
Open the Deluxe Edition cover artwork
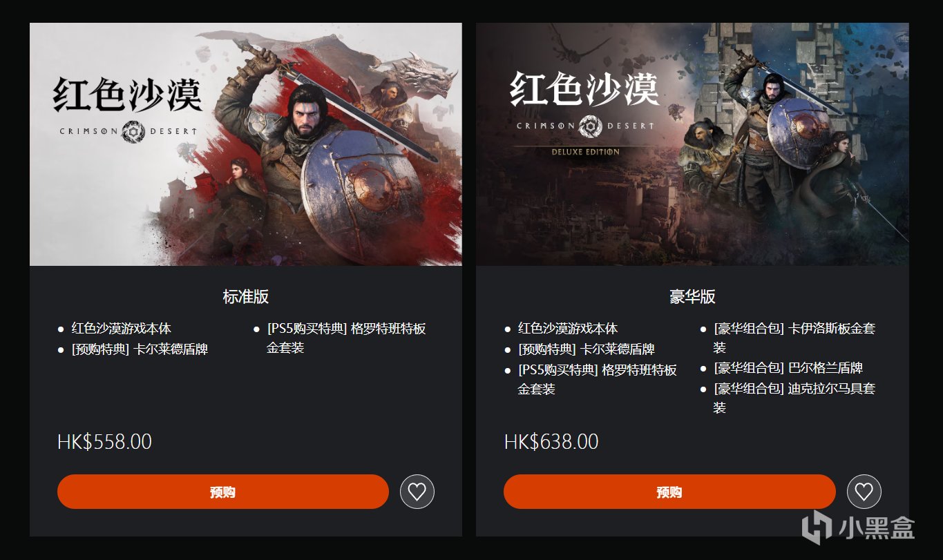[692, 144]
